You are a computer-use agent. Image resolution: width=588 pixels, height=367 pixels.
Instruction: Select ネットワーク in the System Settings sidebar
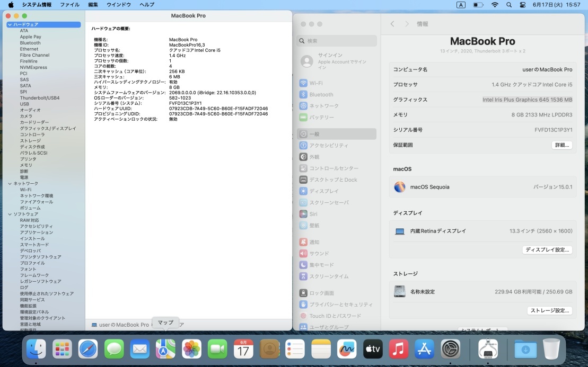336,106
